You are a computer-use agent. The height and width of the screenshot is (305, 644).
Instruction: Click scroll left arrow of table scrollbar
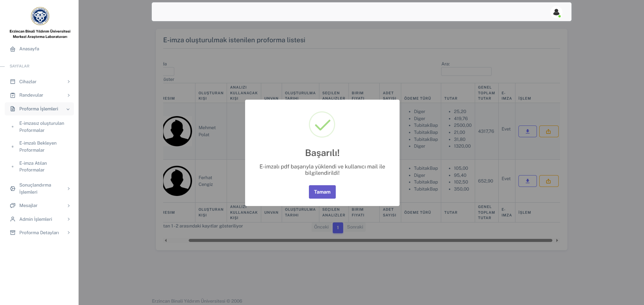(166, 241)
